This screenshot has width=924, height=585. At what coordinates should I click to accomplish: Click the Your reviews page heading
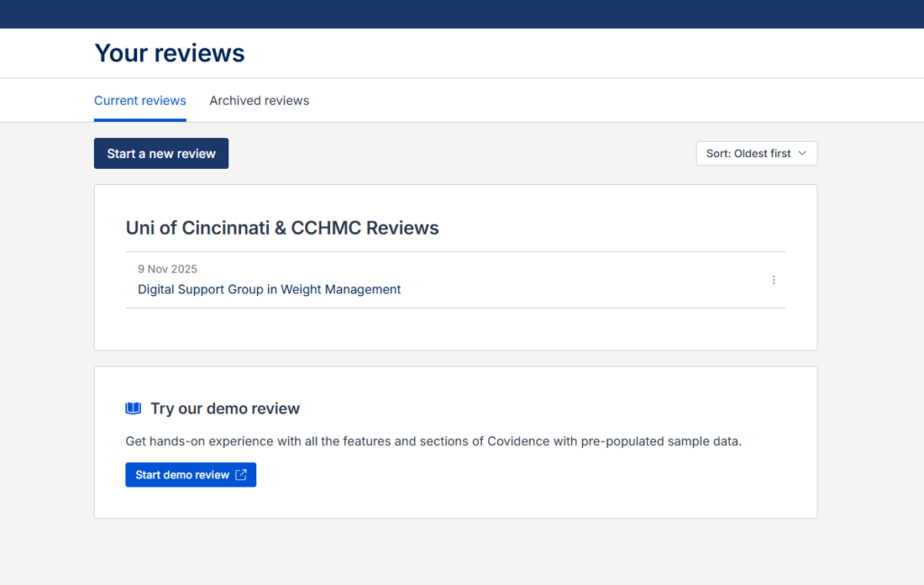pos(170,53)
